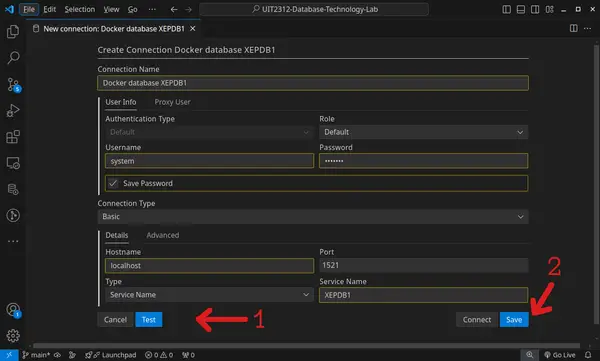Click the notifications bell in status bar
The height and width of the screenshot is (361, 600).
[x=588, y=355]
